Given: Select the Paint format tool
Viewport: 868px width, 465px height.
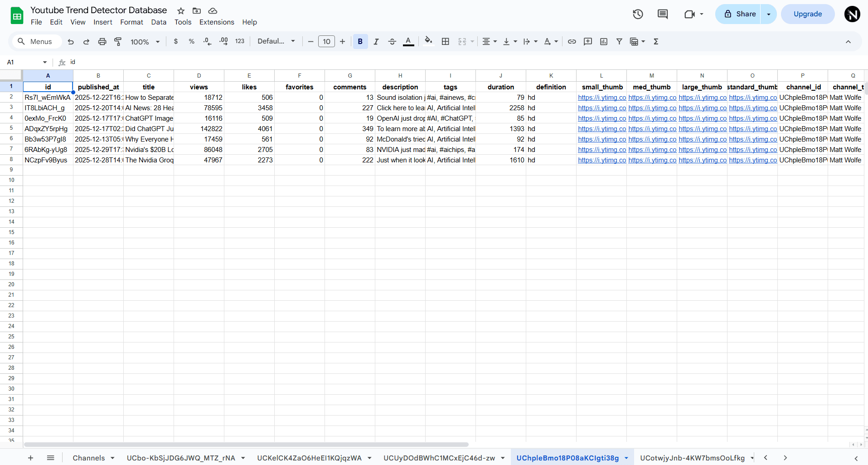Looking at the screenshot, I should tap(118, 42).
